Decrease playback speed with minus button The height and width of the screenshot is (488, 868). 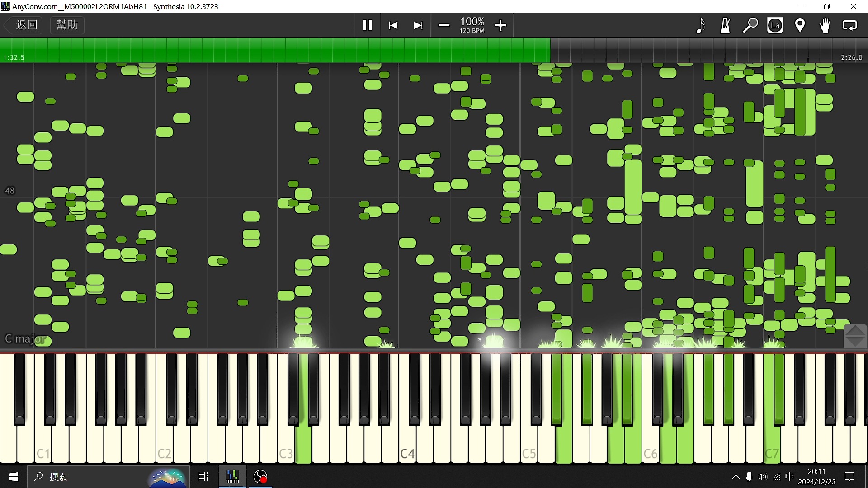click(x=444, y=25)
